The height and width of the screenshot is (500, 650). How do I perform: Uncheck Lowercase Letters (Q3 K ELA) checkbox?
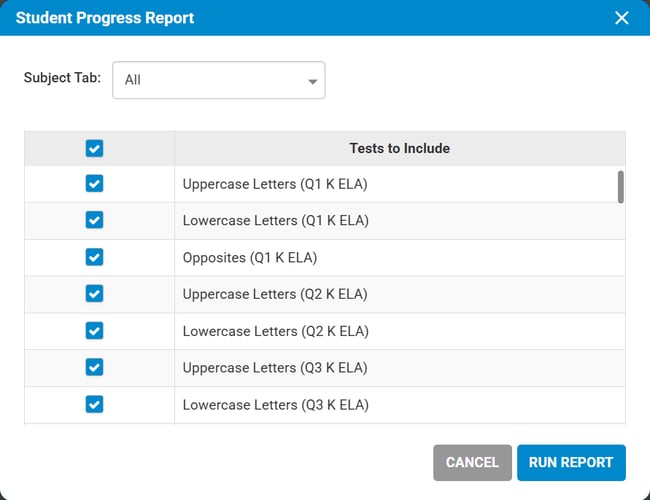coord(94,405)
